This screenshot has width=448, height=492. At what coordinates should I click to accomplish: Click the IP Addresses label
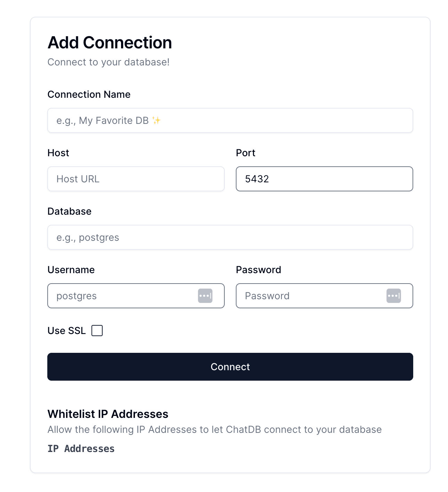click(81, 449)
